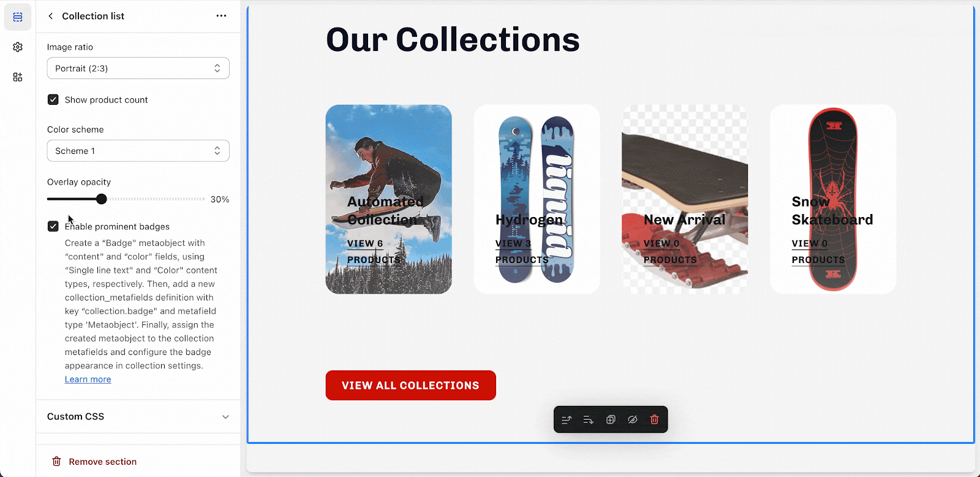Uncheck Show product count
This screenshot has height=477, width=980.
[x=53, y=99]
